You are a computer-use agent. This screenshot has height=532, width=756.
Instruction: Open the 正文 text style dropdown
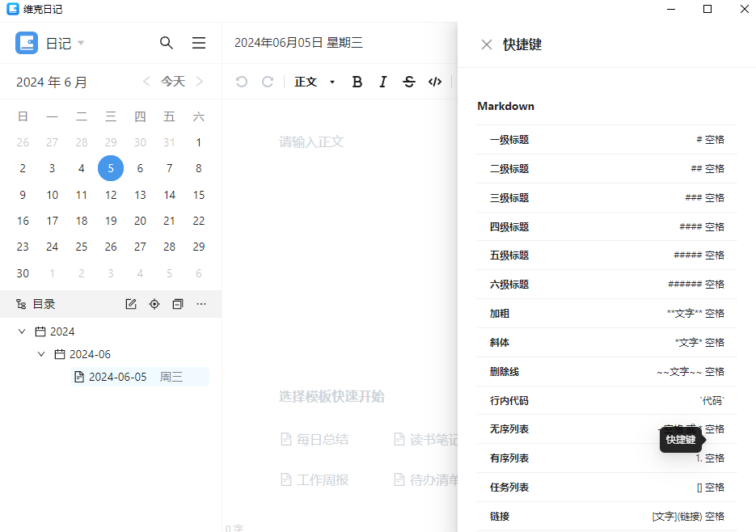point(311,82)
